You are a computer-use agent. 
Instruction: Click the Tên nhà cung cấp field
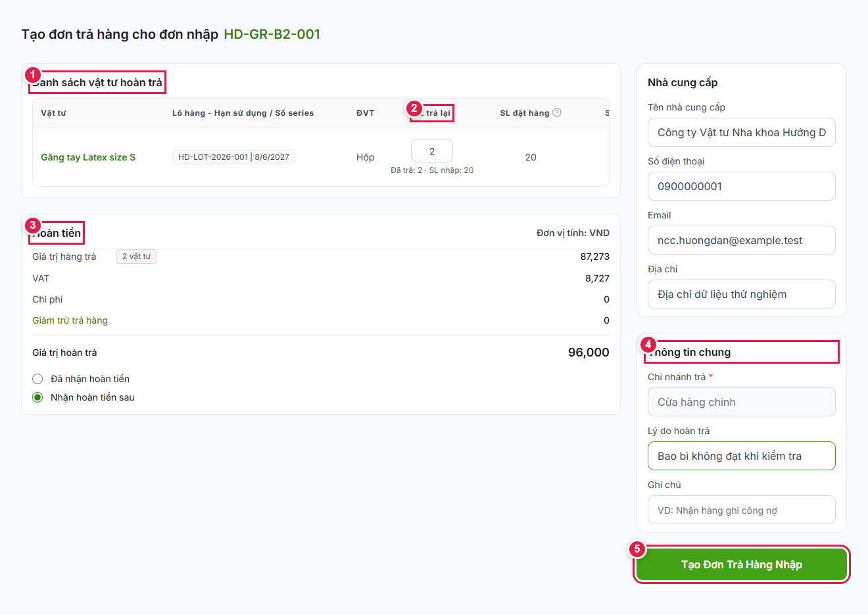pos(742,132)
